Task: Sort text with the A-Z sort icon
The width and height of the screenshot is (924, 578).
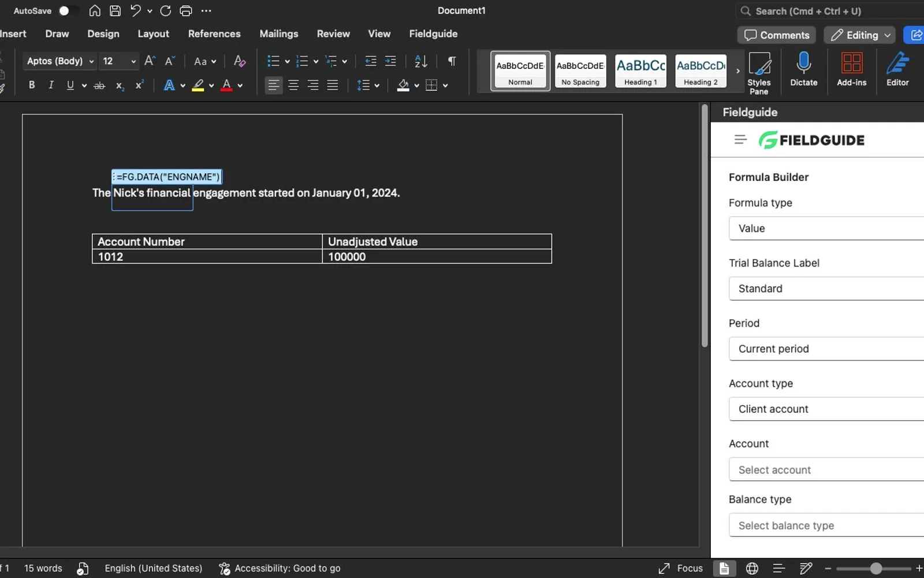Action: click(x=421, y=61)
